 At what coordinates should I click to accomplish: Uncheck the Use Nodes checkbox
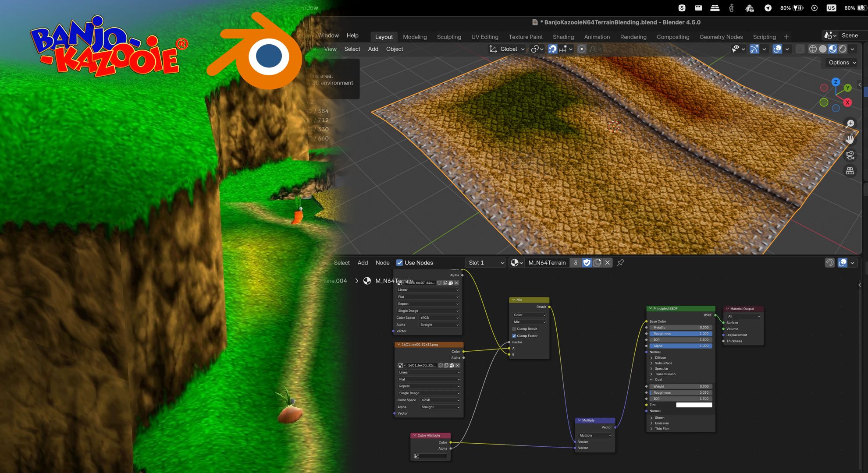coord(399,263)
